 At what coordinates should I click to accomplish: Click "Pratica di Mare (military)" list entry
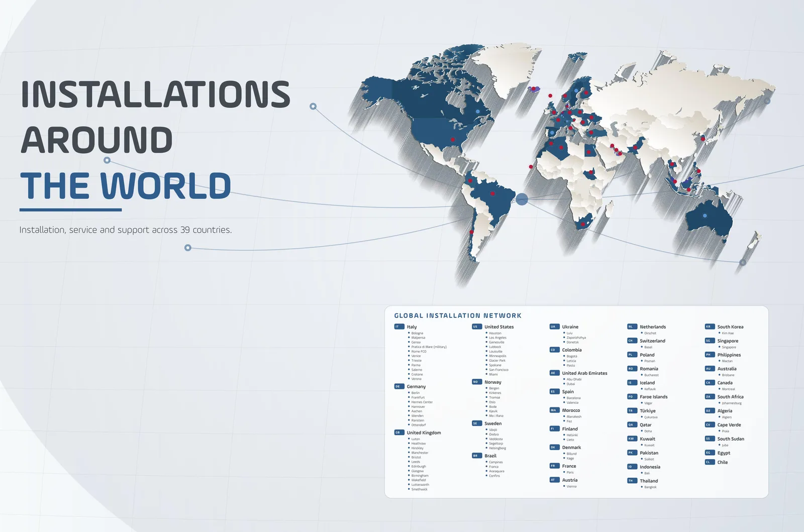pyautogui.click(x=429, y=347)
